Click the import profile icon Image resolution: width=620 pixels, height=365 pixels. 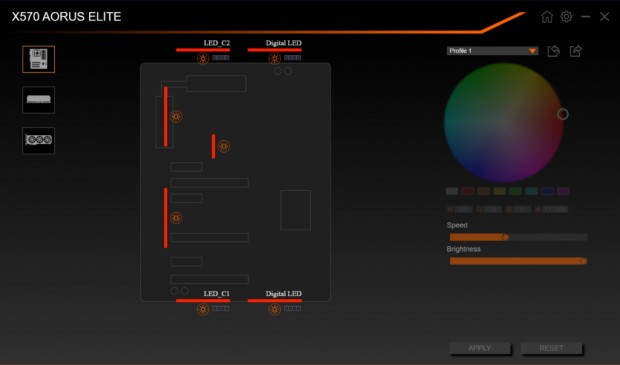(x=554, y=51)
